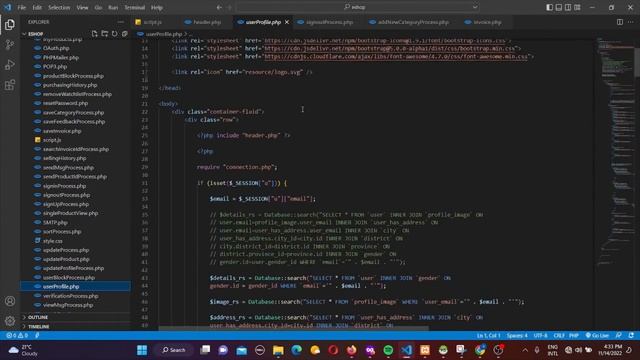640x360 pixels.
Task: Customize layout icon in title bar
Action: coord(577,7)
